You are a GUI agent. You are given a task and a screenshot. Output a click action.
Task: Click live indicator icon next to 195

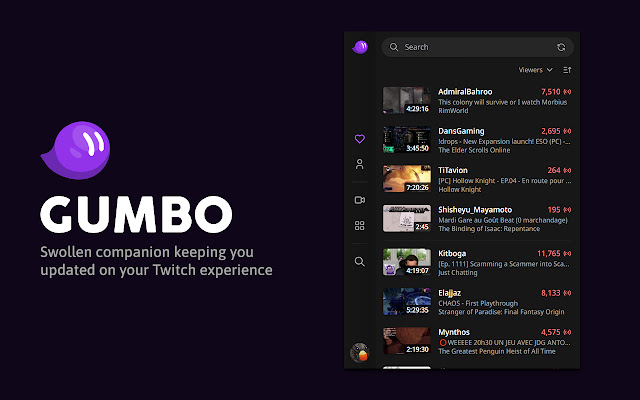click(567, 210)
